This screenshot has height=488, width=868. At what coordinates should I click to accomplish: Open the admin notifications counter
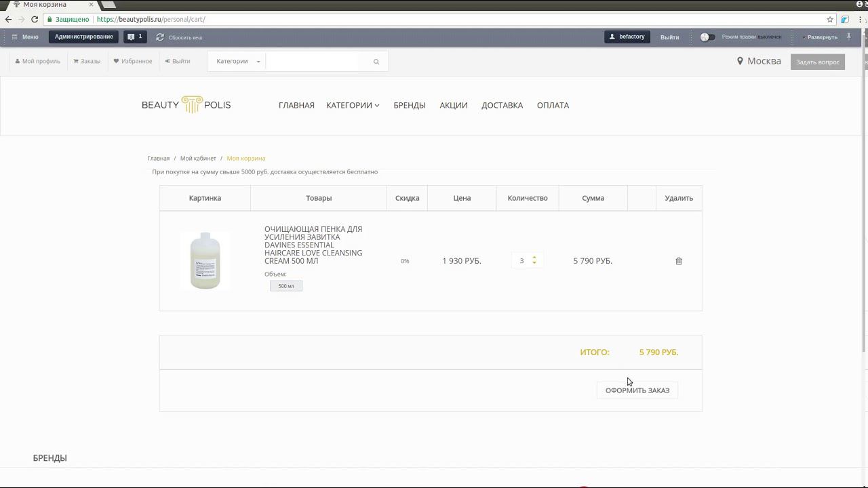click(135, 37)
